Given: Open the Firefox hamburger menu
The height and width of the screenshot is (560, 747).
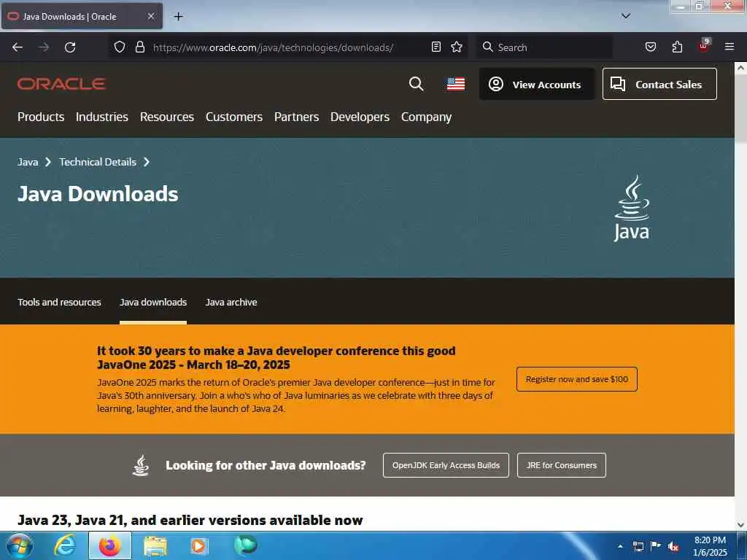Looking at the screenshot, I should pyautogui.click(x=729, y=47).
